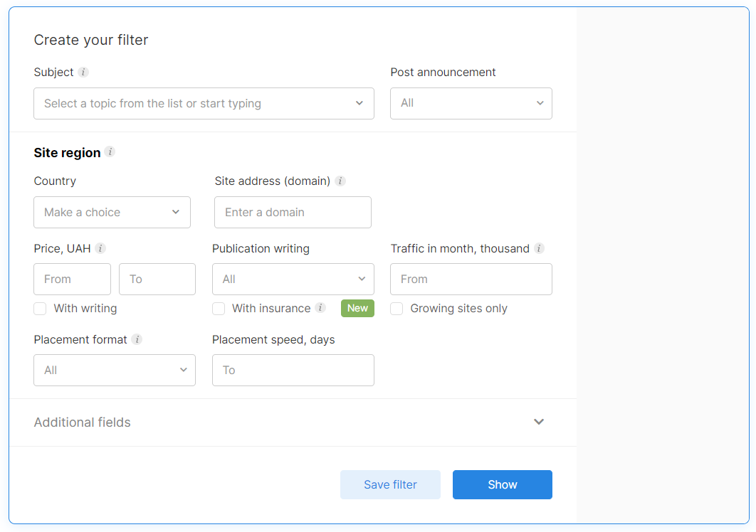Click the Create your filter heading
Image resolution: width=756 pixels, height=532 pixels.
[x=91, y=40]
